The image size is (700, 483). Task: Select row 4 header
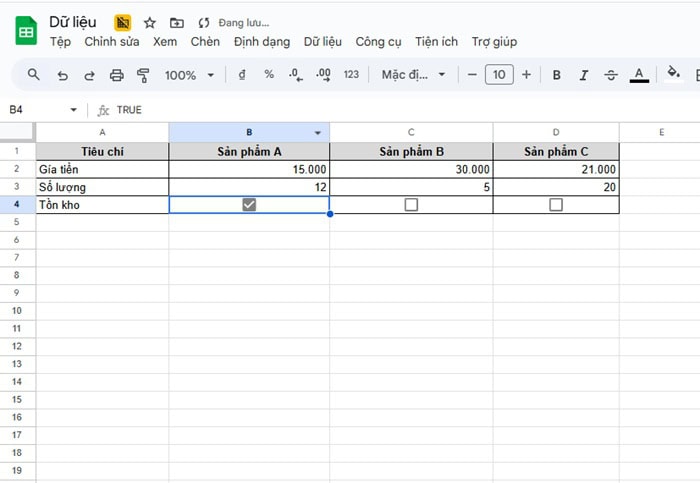click(17, 204)
